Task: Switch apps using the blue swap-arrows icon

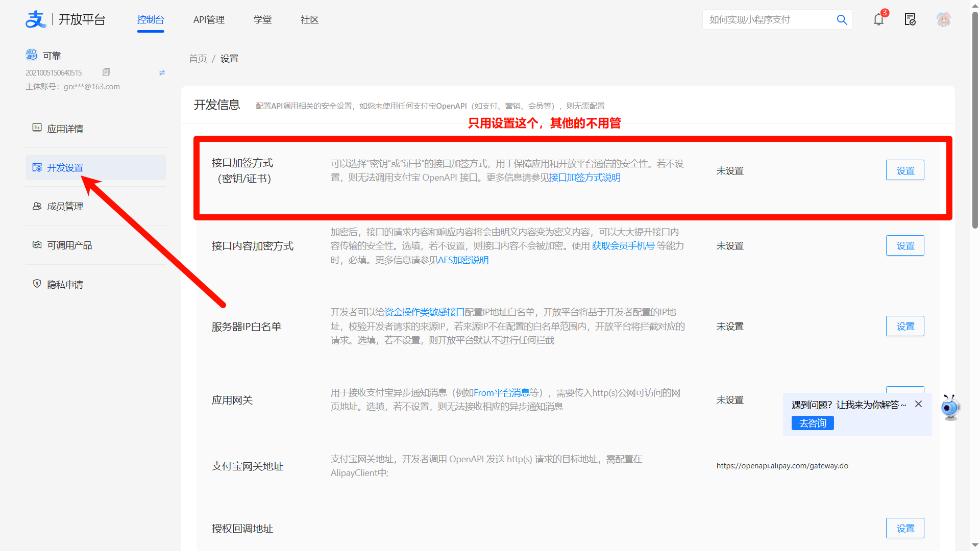Action: pyautogui.click(x=162, y=72)
